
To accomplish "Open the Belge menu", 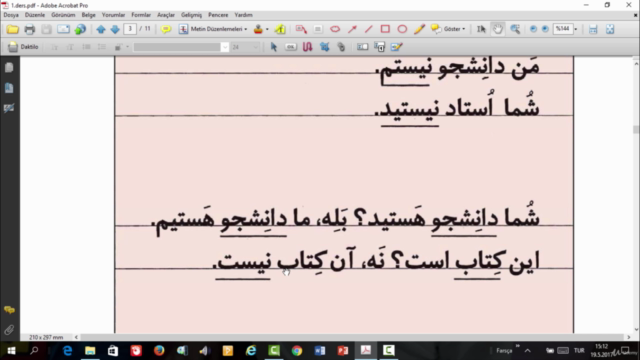I will pyautogui.click(x=89, y=15).
